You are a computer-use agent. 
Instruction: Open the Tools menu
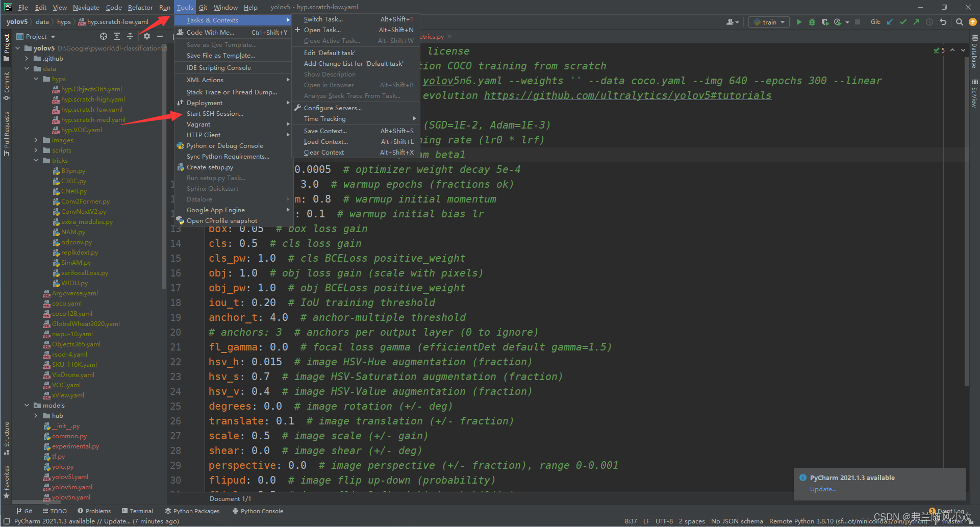185,7
